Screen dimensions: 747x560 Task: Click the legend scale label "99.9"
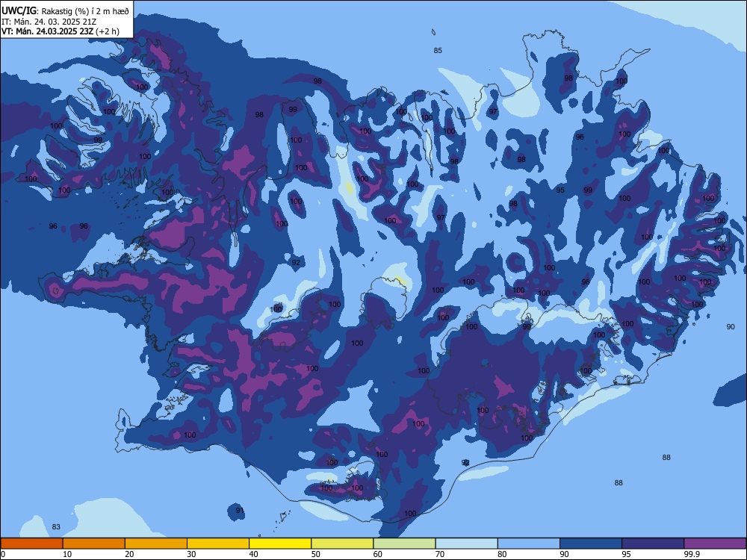click(x=692, y=554)
